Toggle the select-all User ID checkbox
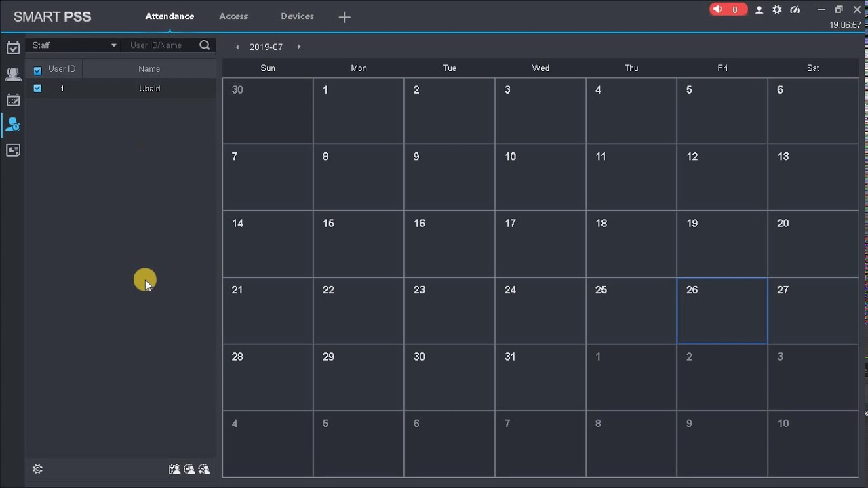 pos(37,70)
